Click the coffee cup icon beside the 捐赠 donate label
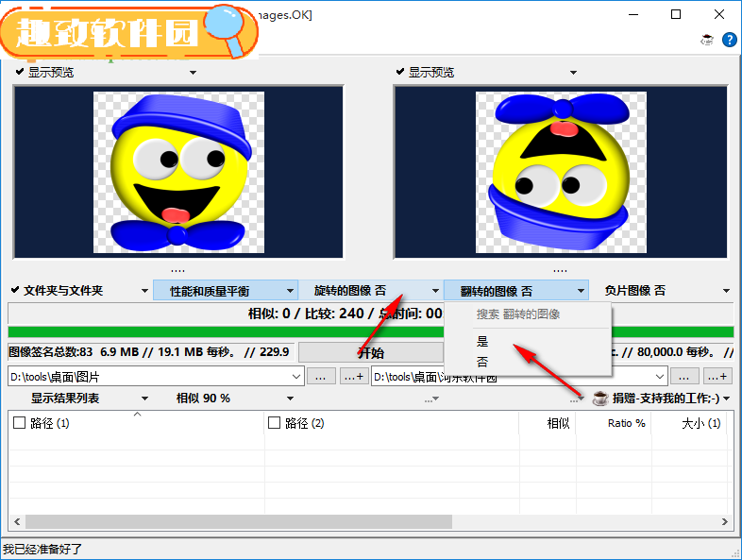742x560 pixels. coord(600,399)
